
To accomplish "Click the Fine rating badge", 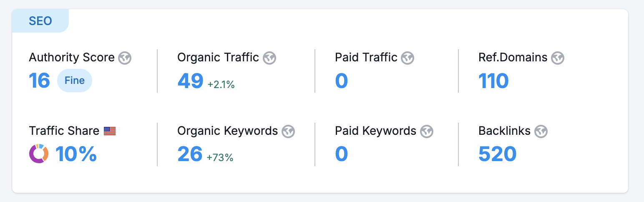I will click(x=75, y=81).
